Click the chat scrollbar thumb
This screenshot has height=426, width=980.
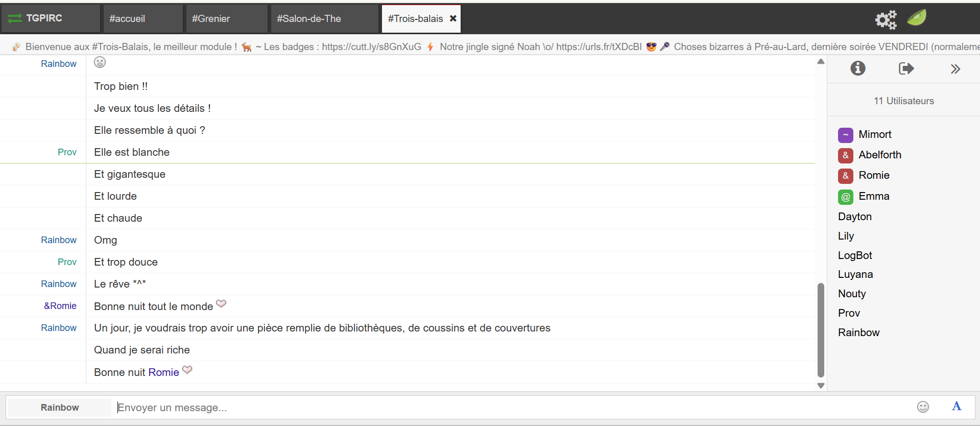pyautogui.click(x=821, y=330)
